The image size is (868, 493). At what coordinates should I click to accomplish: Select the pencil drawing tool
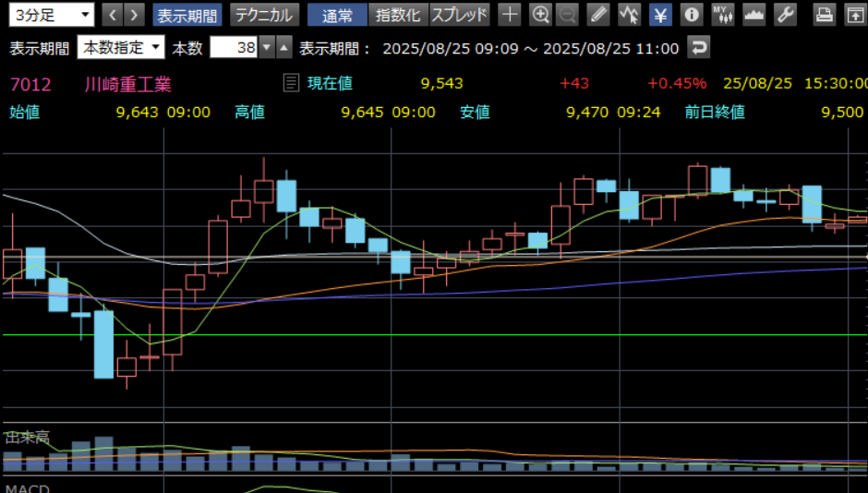tap(597, 15)
